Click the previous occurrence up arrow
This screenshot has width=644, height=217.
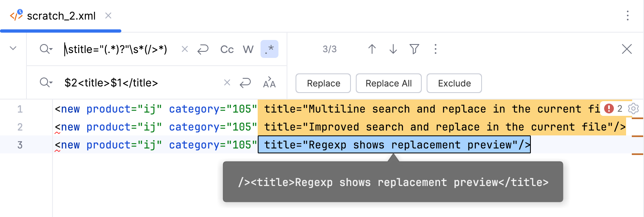pyautogui.click(x=372, y=49)
